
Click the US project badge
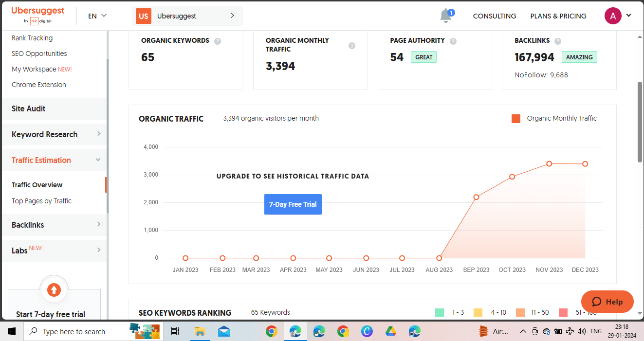point(143,16)
